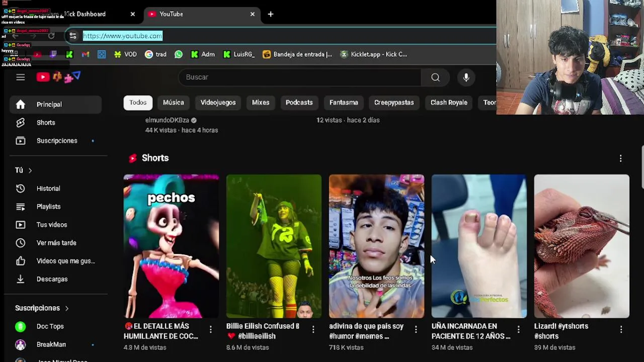Image resolution: width=644 pixels, height=362 pixels.
Task: Click the search magnifier button
Action: pos(435,77)
